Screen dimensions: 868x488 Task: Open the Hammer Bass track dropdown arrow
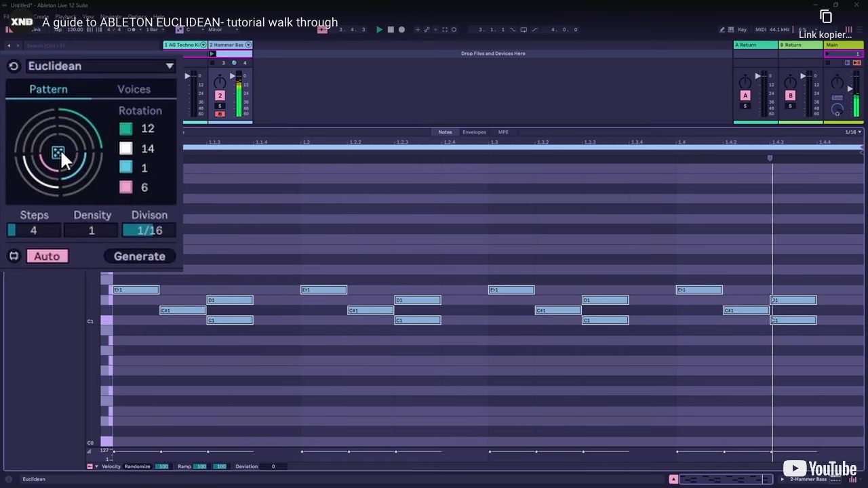(x=248, y=45)
